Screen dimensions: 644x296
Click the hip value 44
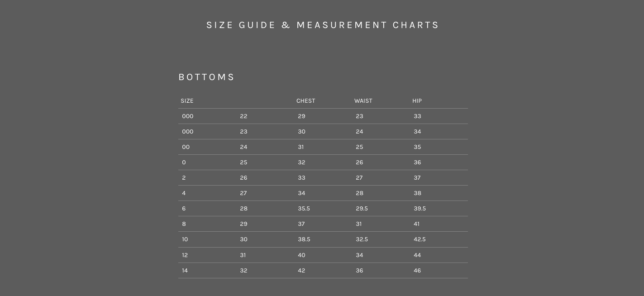(x=417, y=255)
